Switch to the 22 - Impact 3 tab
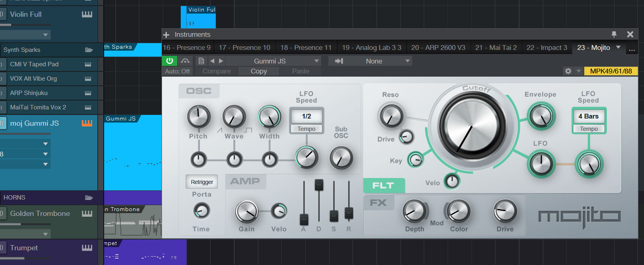The image size is (644, 265). (x=547, y=48)
